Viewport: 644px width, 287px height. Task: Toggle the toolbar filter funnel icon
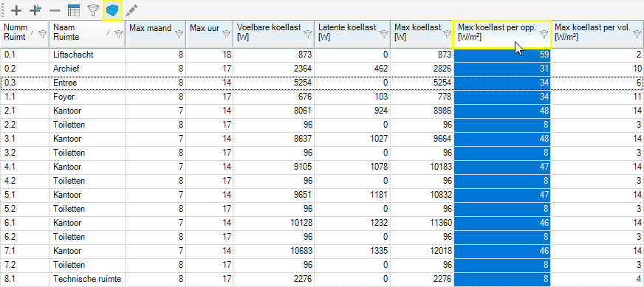click(x=94, y=10)
